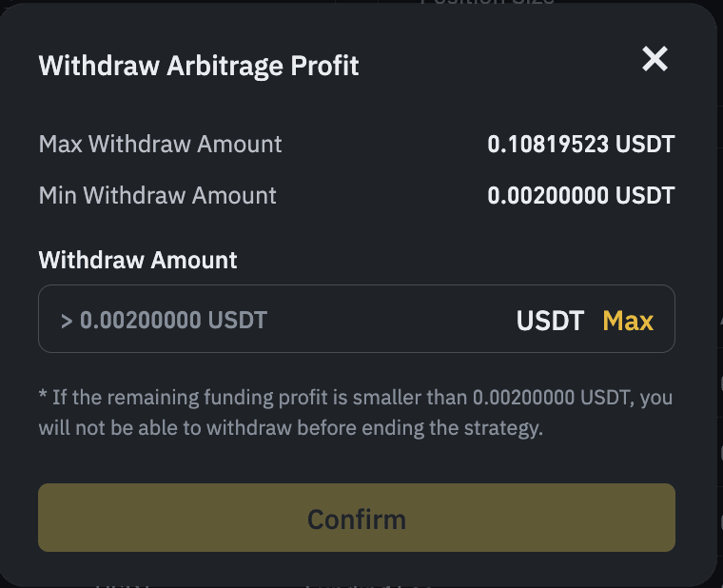Click the Withdraw Arbitrage Profit title
The height and width of the screenshot is (588, 723).
(199, 66)
